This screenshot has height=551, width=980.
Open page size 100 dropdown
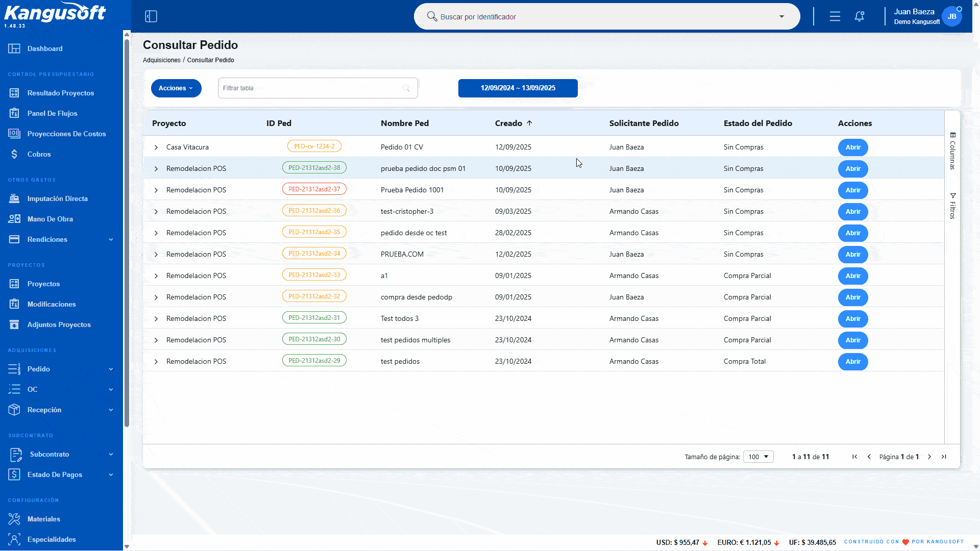(x=758, y=457)
